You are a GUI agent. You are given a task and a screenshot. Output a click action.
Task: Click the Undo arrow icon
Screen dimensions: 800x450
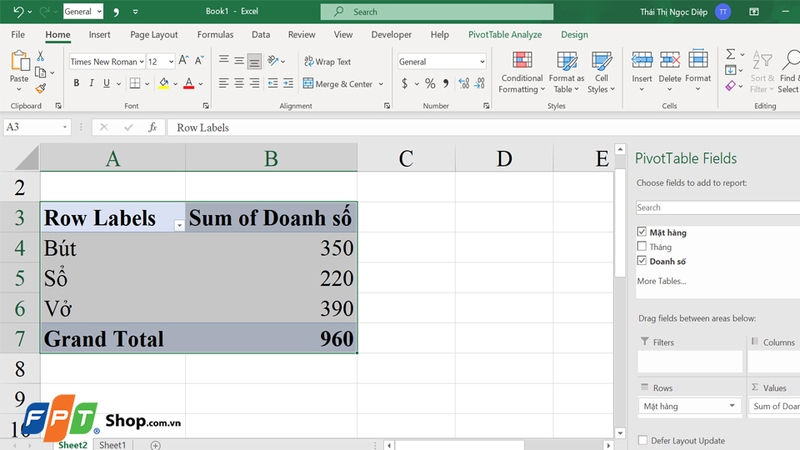coord(18,11)
